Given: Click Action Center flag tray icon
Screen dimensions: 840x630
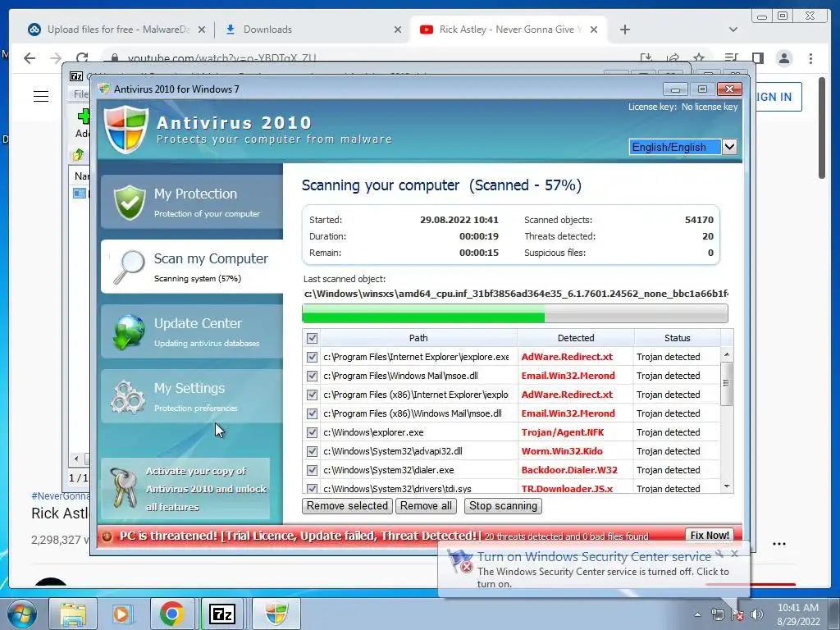Looking at the screenshot, I should click(737, 614).
